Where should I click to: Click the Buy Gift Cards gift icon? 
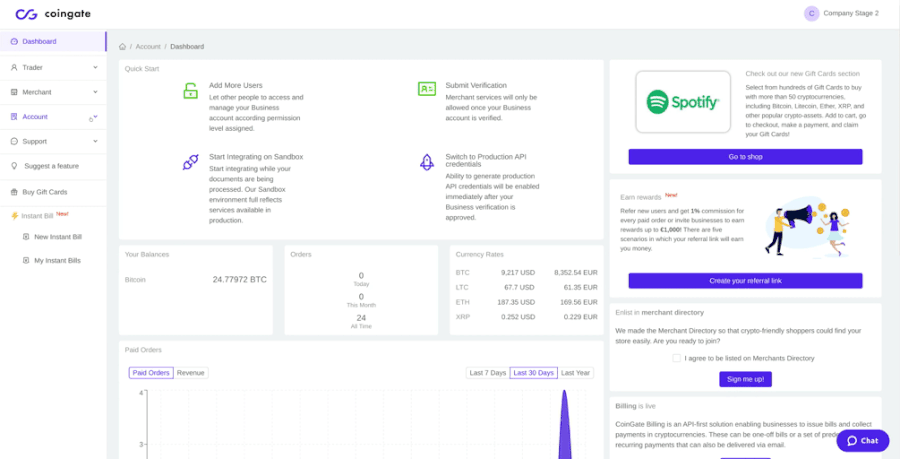14,192
